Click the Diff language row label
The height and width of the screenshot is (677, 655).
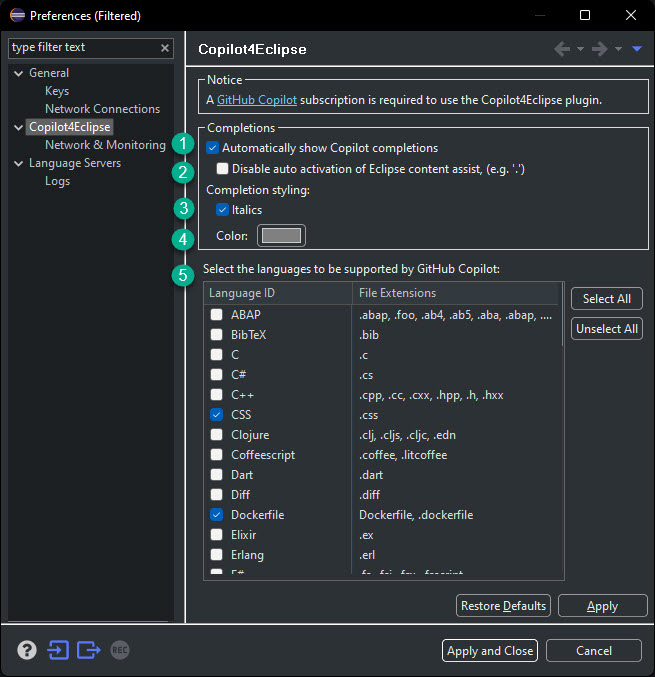coord(240,495)
